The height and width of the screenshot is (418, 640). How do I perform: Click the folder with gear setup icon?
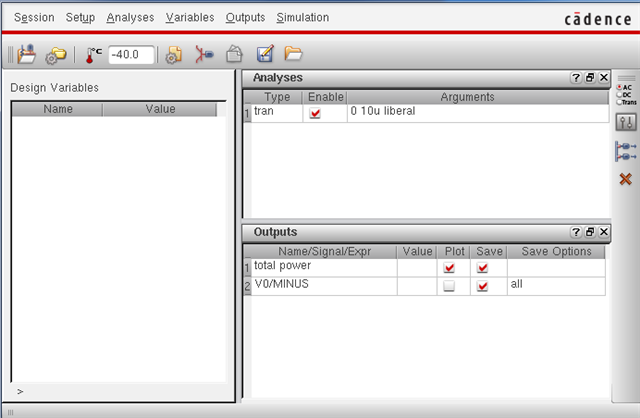click(x=55, y=54)
